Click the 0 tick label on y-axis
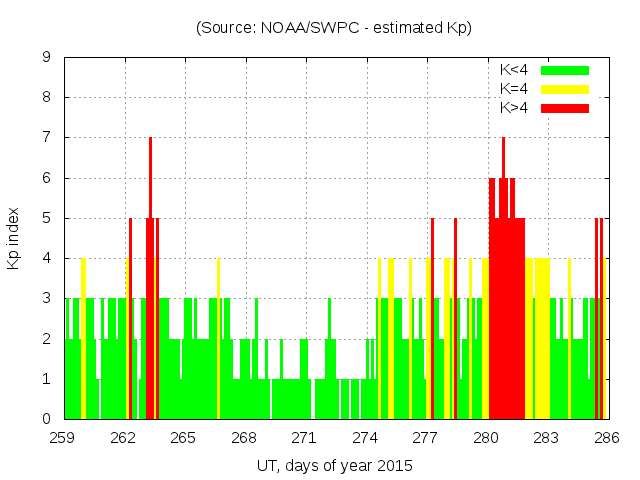The width and height of the screenshot is (640, 480). [46, 419]
